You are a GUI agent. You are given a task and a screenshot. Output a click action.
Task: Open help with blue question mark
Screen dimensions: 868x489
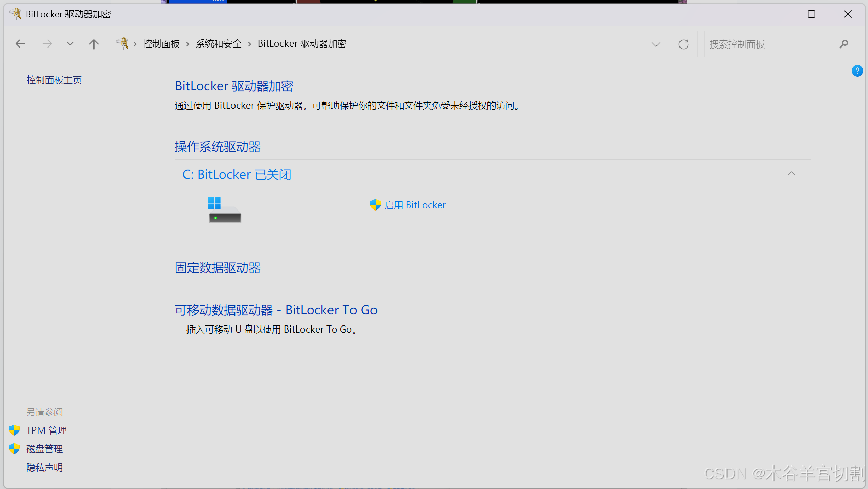coord(857,71)
